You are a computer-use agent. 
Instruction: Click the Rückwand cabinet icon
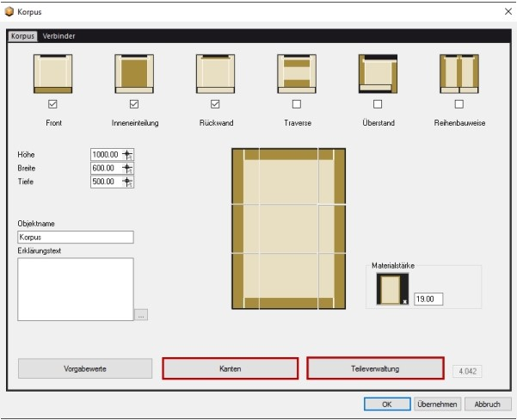215,73
